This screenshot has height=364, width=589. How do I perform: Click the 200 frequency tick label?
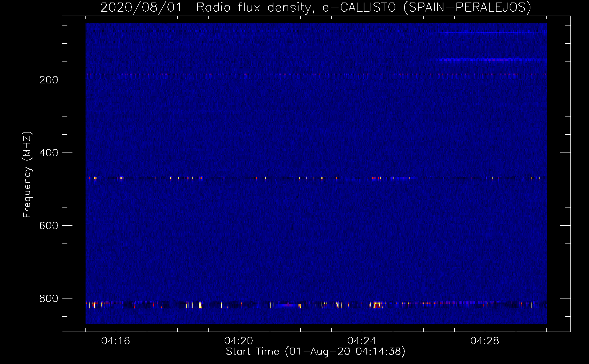(49, 80)
